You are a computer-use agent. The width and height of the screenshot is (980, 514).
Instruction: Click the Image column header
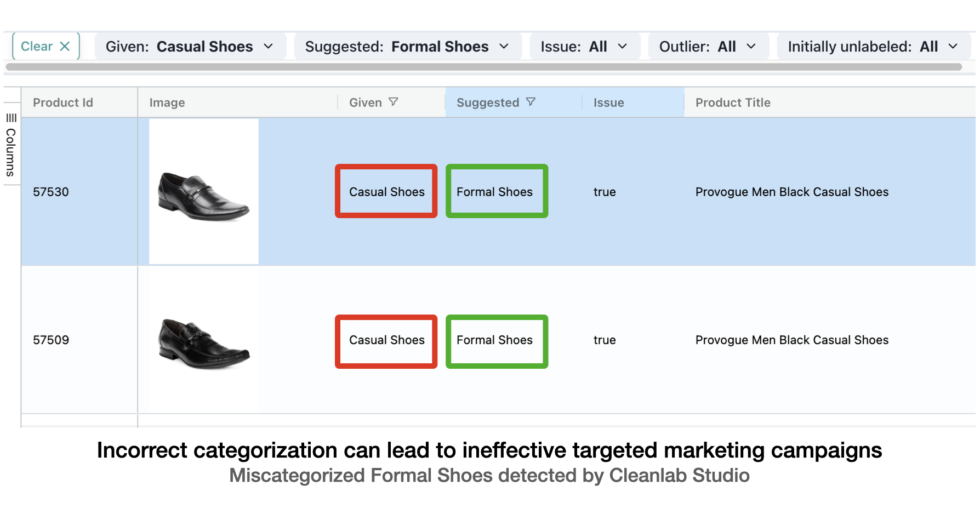(167, 102)
